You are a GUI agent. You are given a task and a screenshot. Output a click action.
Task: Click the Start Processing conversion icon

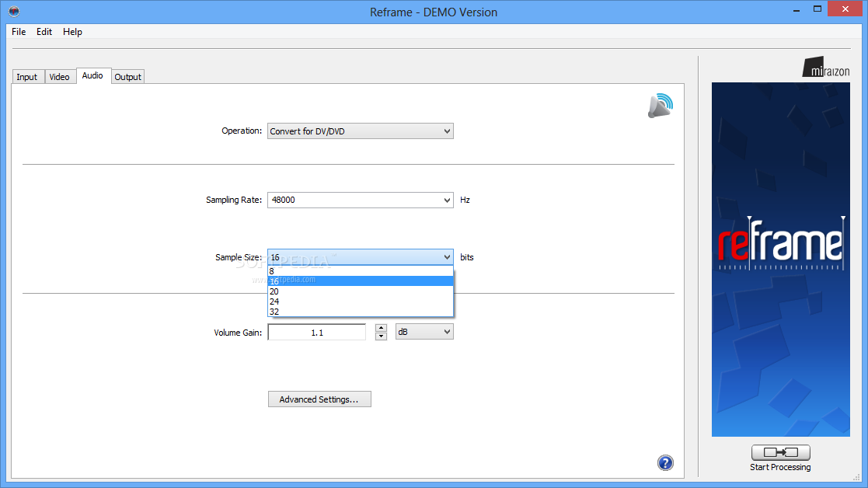click(x=780, y=452)
